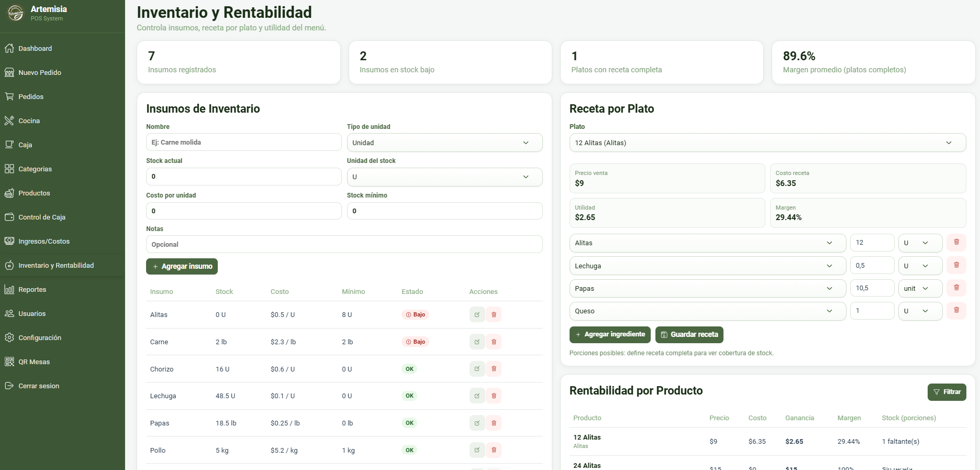Edit the Alitas inventory item
This screenshot has height=470, width=980.
coord(477,315)
